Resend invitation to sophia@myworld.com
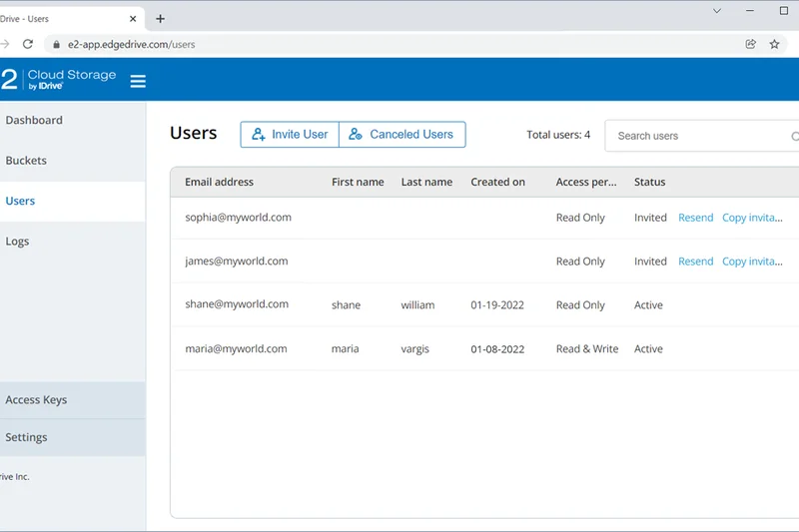The image size is (799, 532). [695, 218]
